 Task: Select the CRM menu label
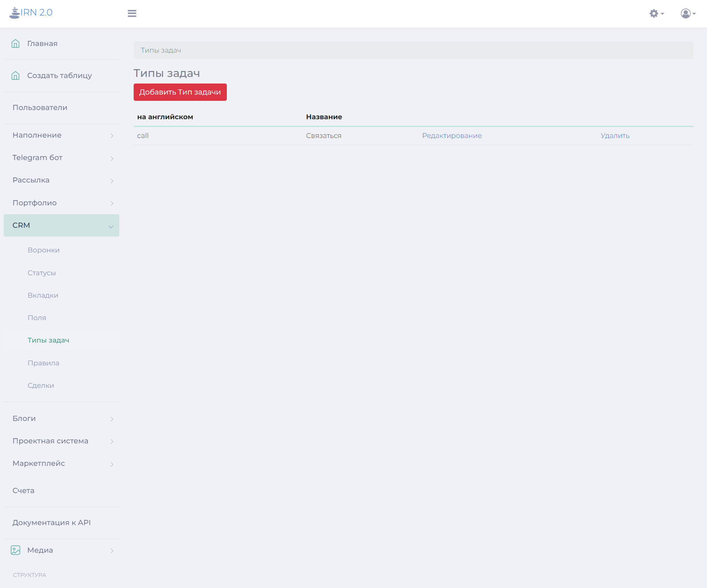pyautogui.click(x=21, y=225)
